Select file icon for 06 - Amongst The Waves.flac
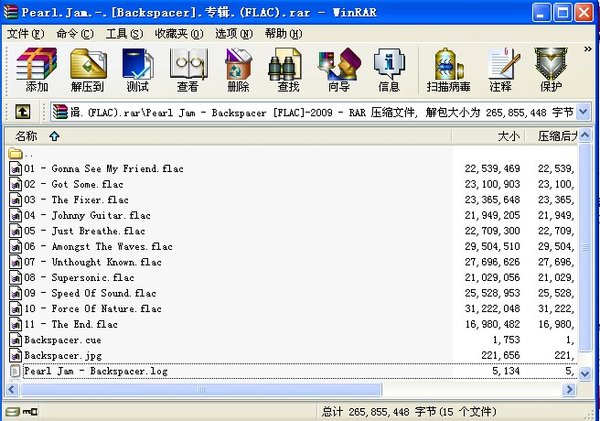This screenshot has height=421, width=600. pos(15,246)
